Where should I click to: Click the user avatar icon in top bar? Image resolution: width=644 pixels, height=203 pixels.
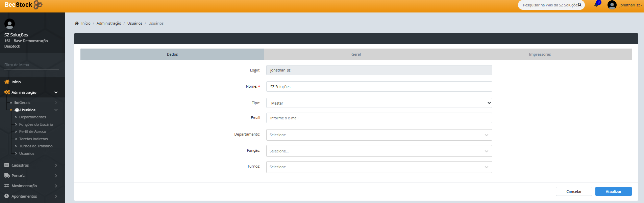[612, 5]
